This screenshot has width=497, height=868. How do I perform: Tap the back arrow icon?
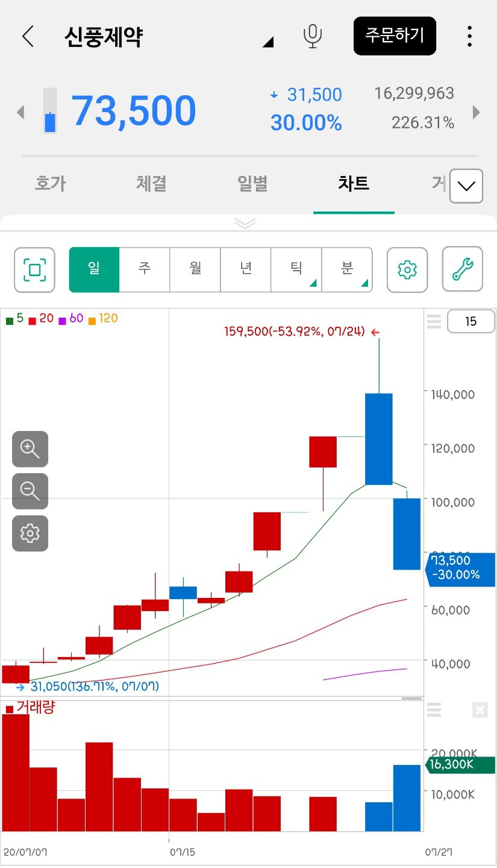point(28,37)
